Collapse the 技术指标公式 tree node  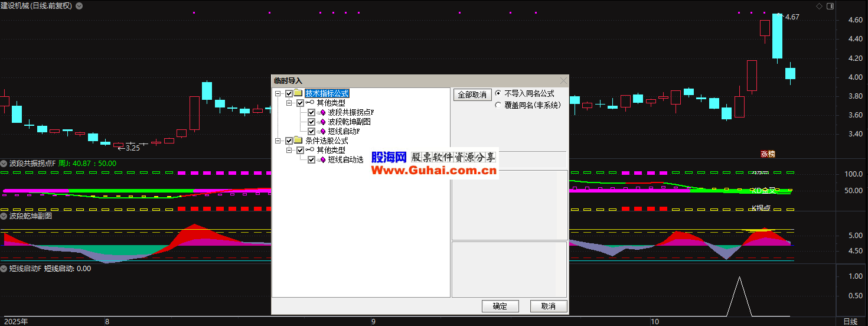click(278, 93)
